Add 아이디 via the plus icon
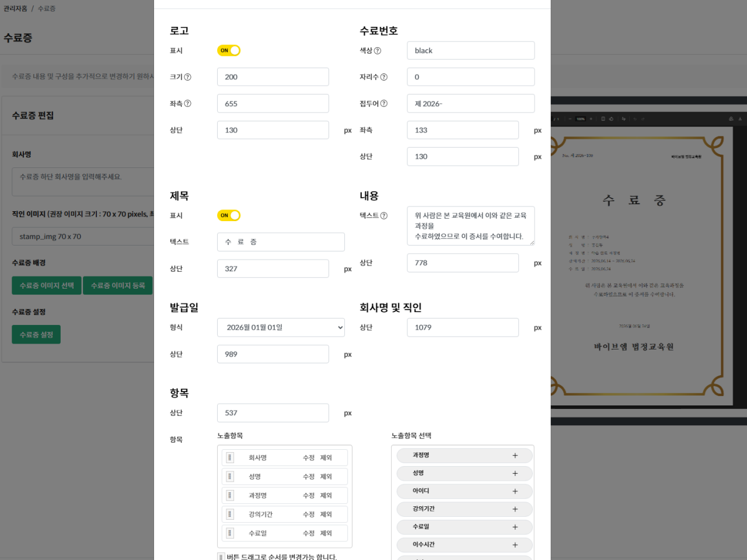Image resolution: width=747 pixels, height=560 pixels. (x=515, y=491)
